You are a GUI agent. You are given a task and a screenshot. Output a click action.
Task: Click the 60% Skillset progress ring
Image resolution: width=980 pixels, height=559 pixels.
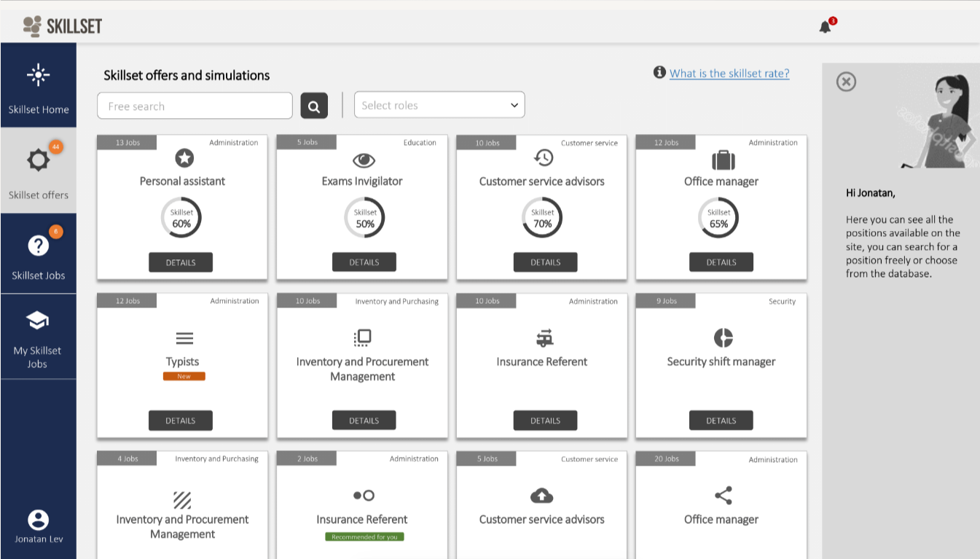point(181,218)
